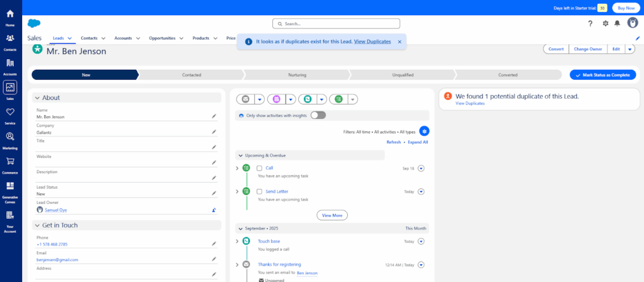
Task: Mark the Send Letter task checkbox
Action: coord(259,191)
